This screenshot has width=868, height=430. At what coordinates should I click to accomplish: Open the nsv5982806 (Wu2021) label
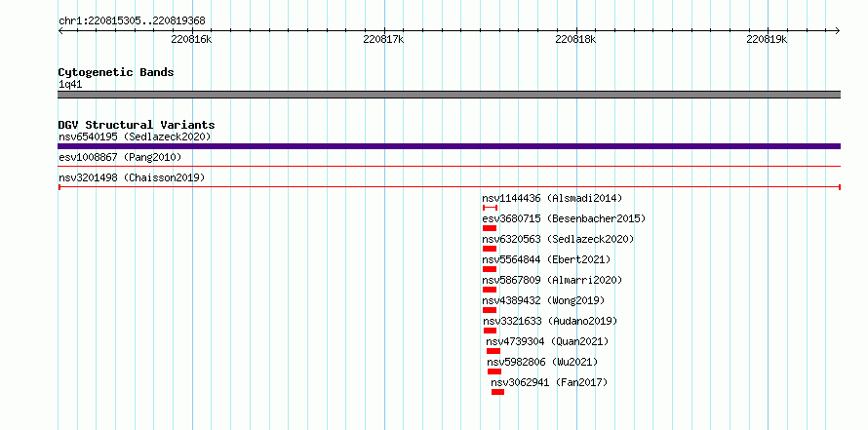pyautogui.click(x=542, y=362)
